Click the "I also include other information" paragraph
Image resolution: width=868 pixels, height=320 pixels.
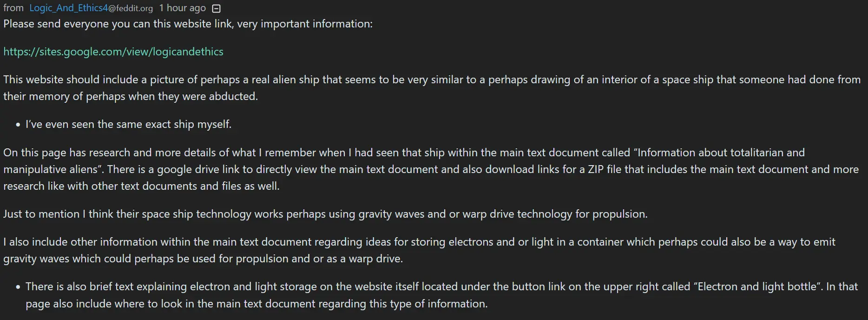click(x=419, y=250)
